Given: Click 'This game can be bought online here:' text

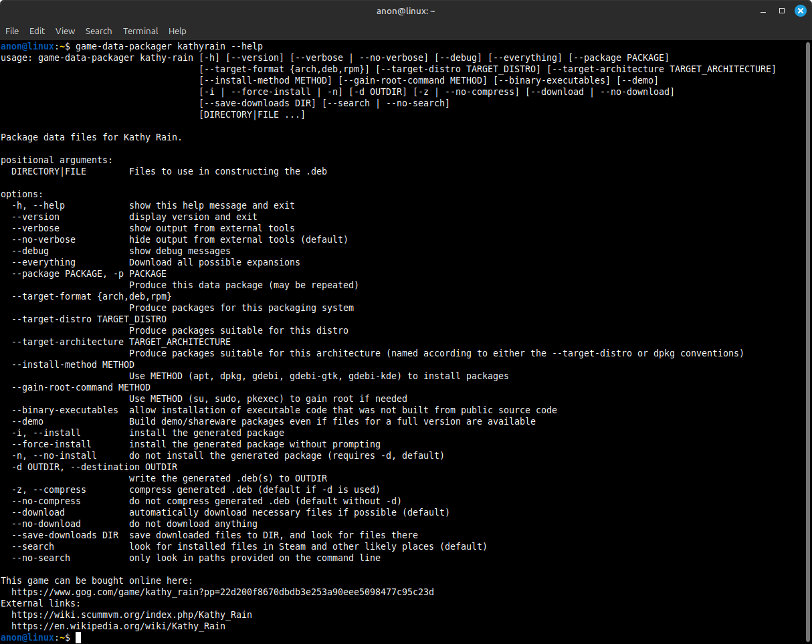Looking at the screenshot, I should (x=97, y=580).
